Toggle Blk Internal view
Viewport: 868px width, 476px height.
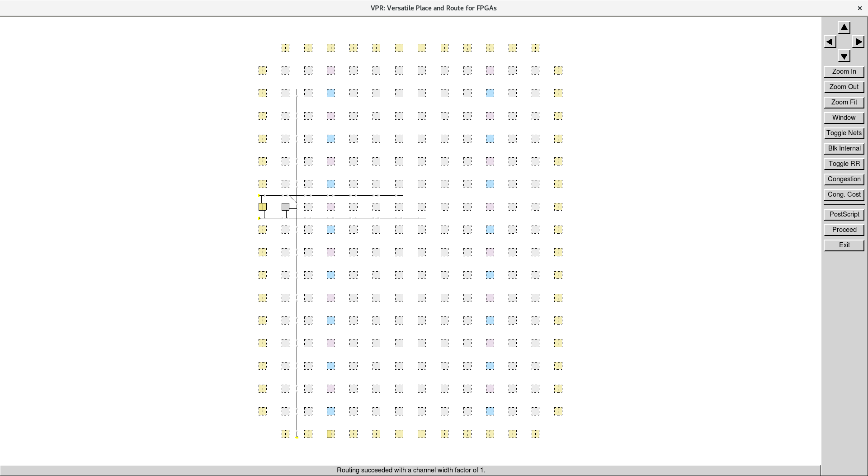844,148
